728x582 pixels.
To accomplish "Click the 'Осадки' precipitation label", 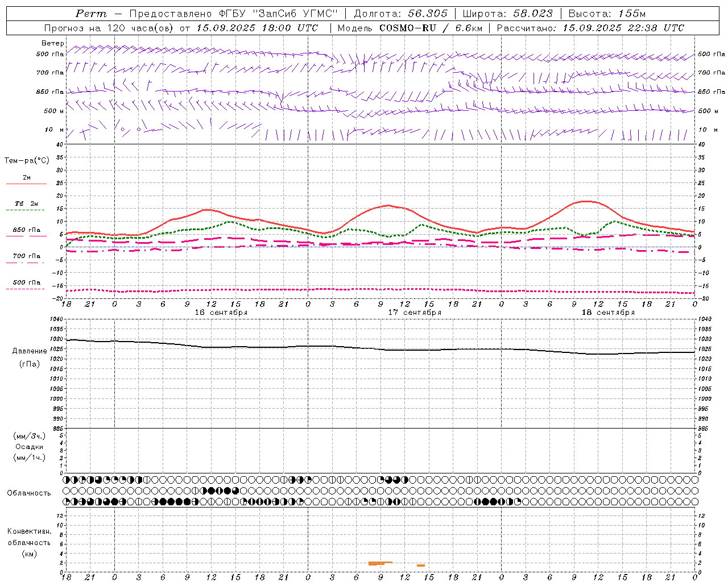I will pyautogui.click(x=30, y=447).
